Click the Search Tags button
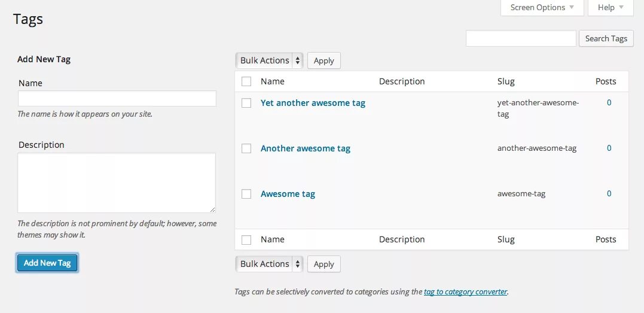The image size is (644, 313). click(x=606, y=38)
